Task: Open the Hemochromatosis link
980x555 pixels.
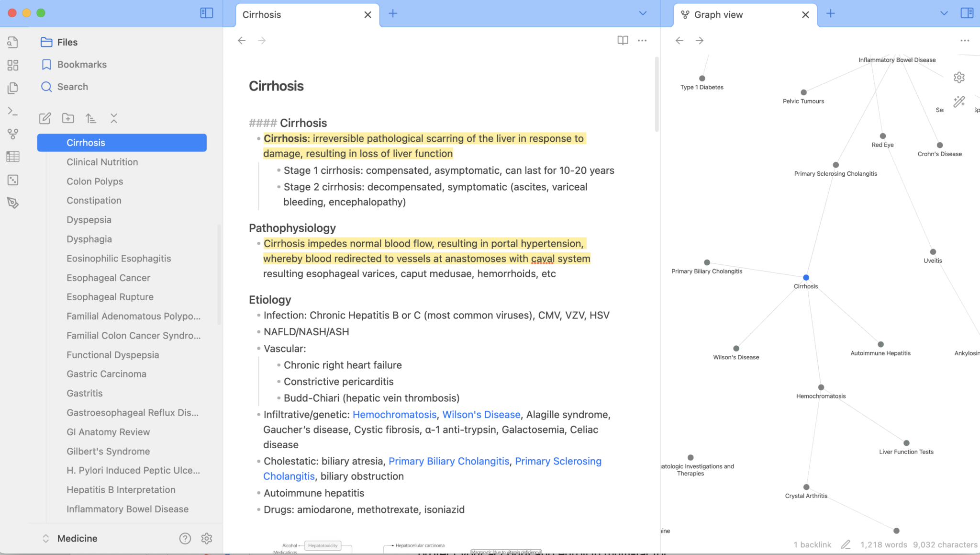Action: click(394, 415)
